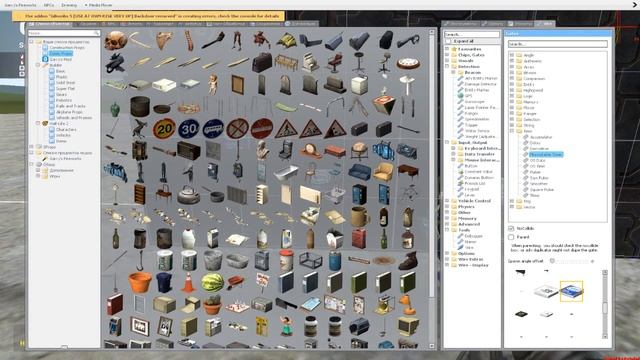The image size is (640, 360).
Task: Select the GPS wire tool
Action: [x=468, y=96]
